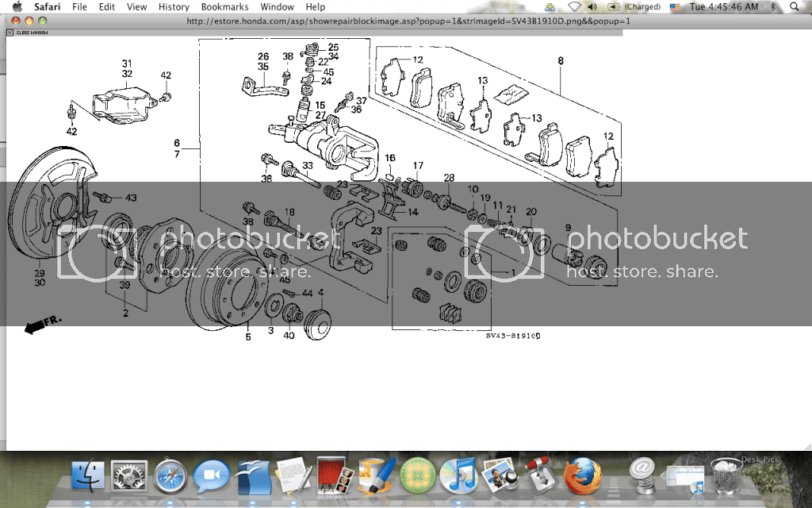
Task: Launch the office suite seagull icon in Dock
Action: click(x=253, y=476)
